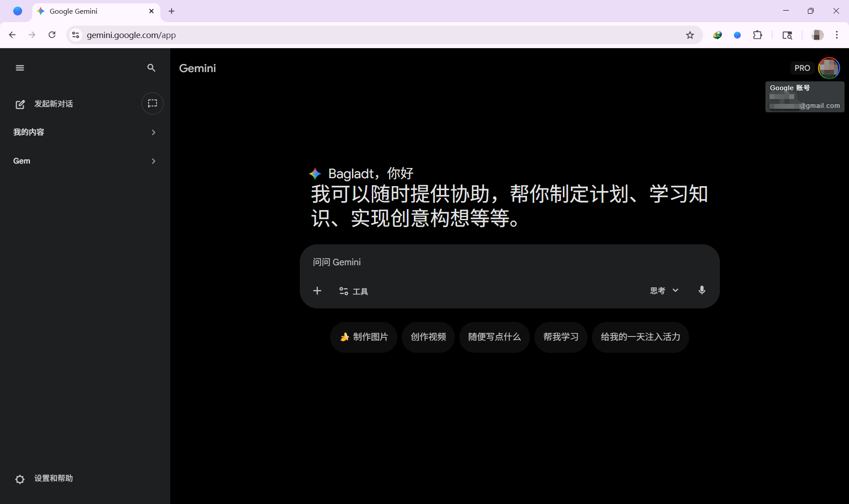Click the plus icon in the prompt box

(317, 290)
